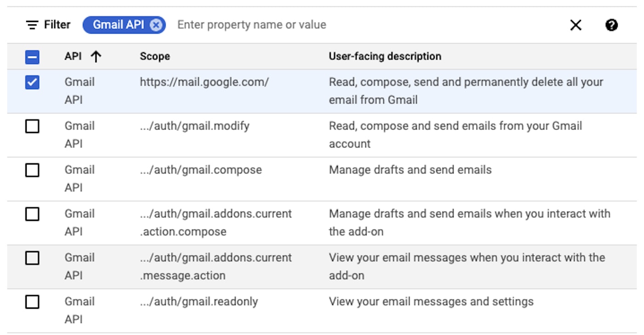Image resolution: width=644 pixels, height=335 pixels.
Task: Remove the Gmail API filter chip
Action: coord(156,25)
